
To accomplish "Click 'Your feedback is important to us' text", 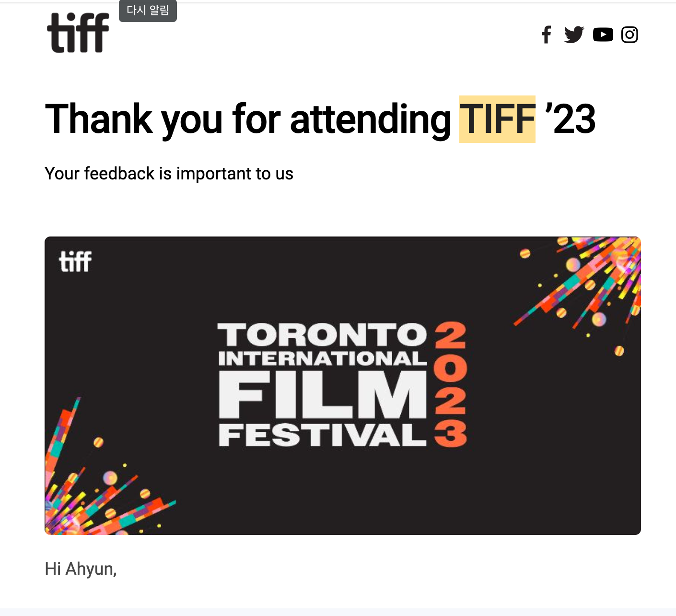I will [x=169, y=174].
